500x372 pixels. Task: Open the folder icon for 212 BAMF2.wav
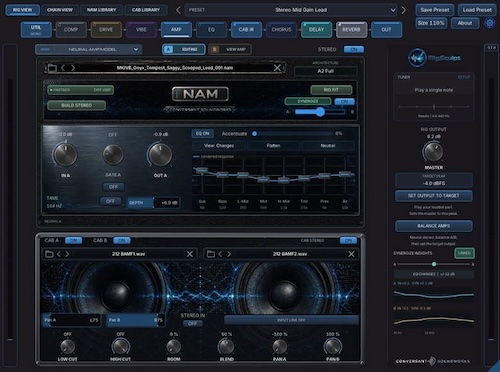pos(211,254)
